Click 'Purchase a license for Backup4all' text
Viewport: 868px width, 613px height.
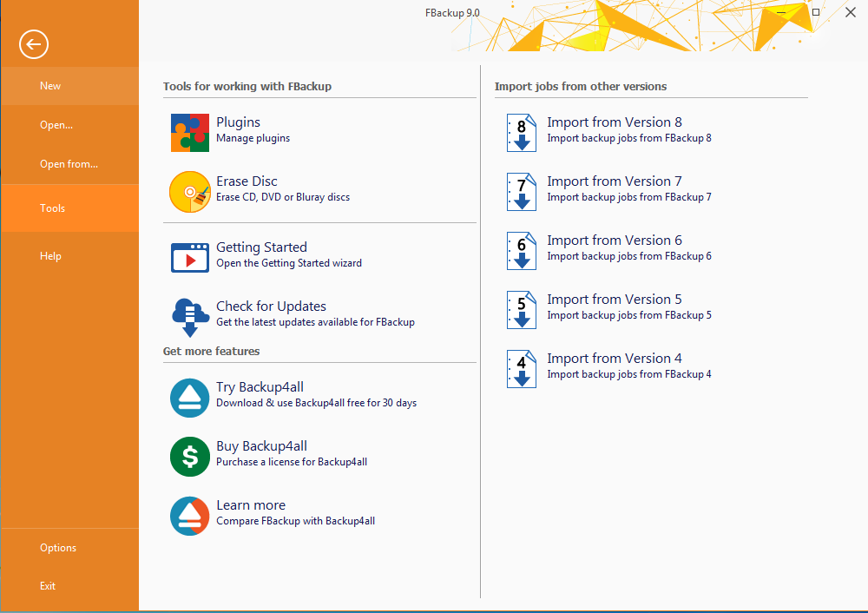pos(292,463)
